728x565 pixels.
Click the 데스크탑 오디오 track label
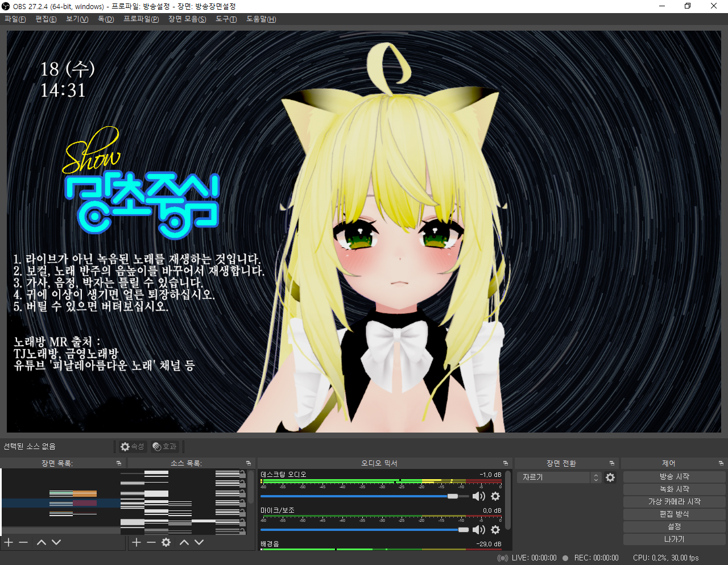283,475
